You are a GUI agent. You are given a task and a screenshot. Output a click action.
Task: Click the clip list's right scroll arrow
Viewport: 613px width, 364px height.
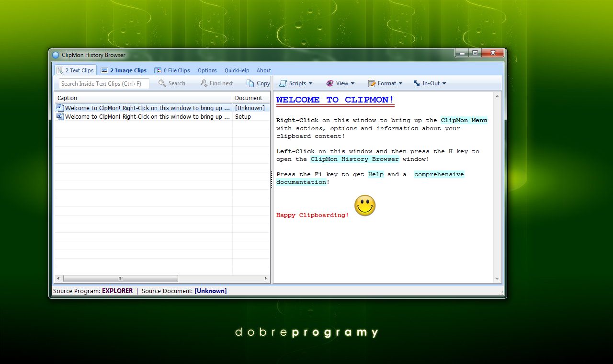click(266, 278)
